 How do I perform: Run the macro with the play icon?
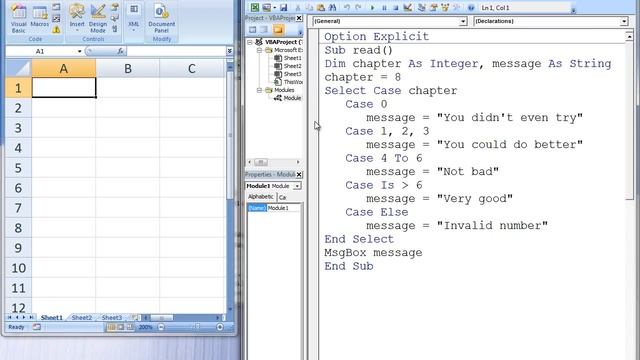373,7
